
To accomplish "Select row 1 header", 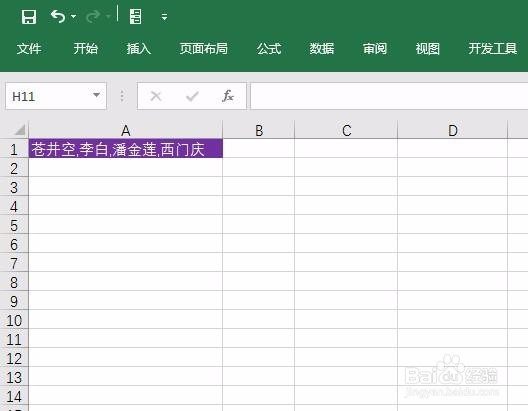I will [x=14, y=149].
